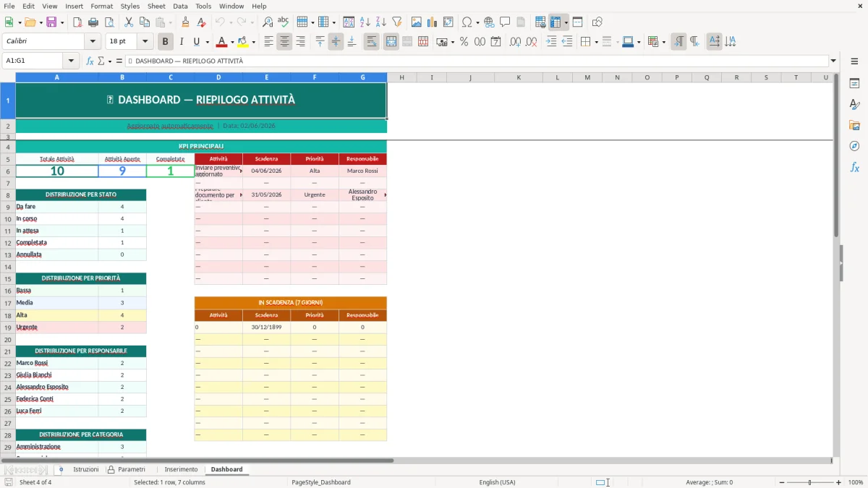The height and width of the screenshot is (488, 868).
Task: Insert a special character (Omega icon)
Action: (467, 22)
